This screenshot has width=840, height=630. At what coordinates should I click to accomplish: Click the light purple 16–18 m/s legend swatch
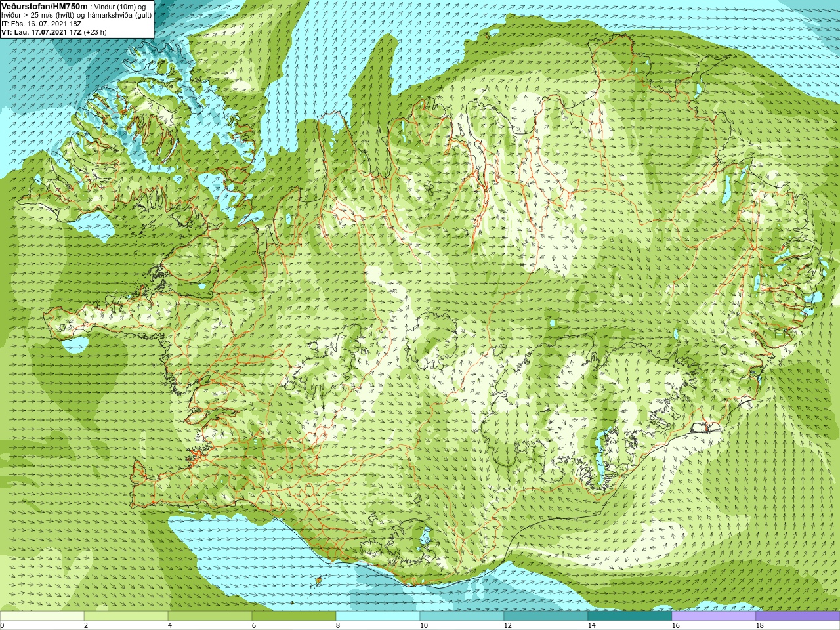click(714, 616)
